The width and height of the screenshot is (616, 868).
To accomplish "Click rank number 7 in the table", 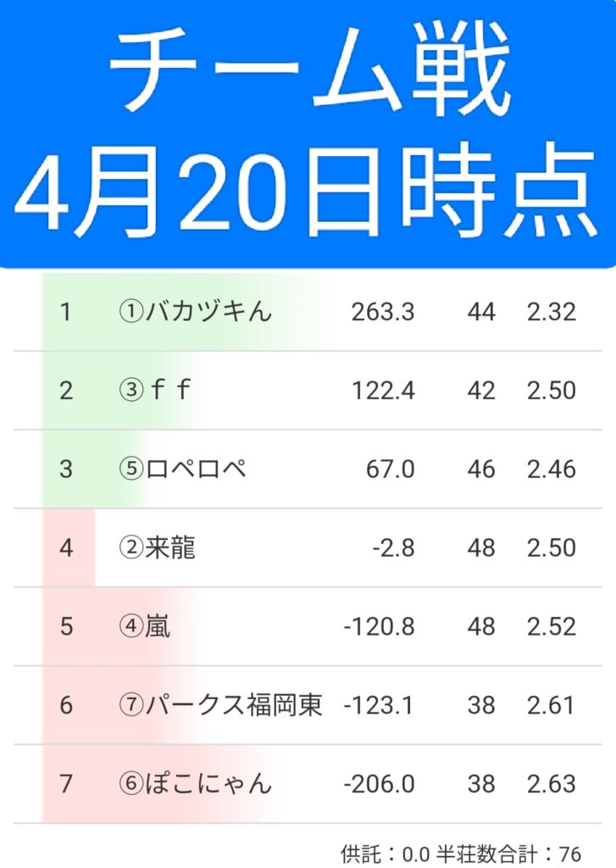I will point(66,784).
